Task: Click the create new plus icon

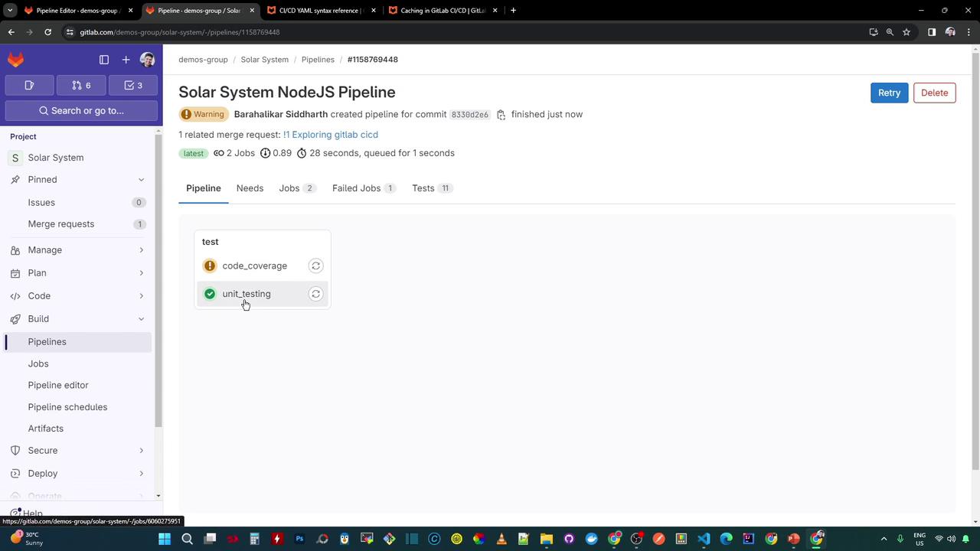Action: point(126,60)
